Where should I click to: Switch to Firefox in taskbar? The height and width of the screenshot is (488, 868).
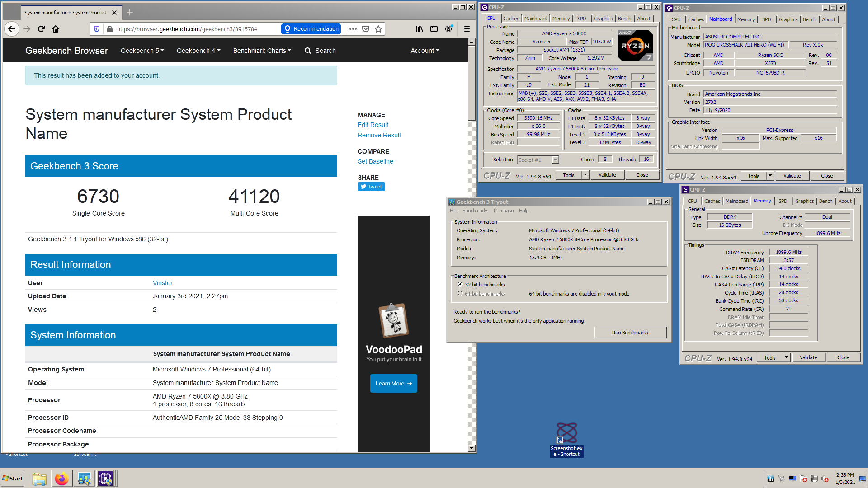point(61,479)
